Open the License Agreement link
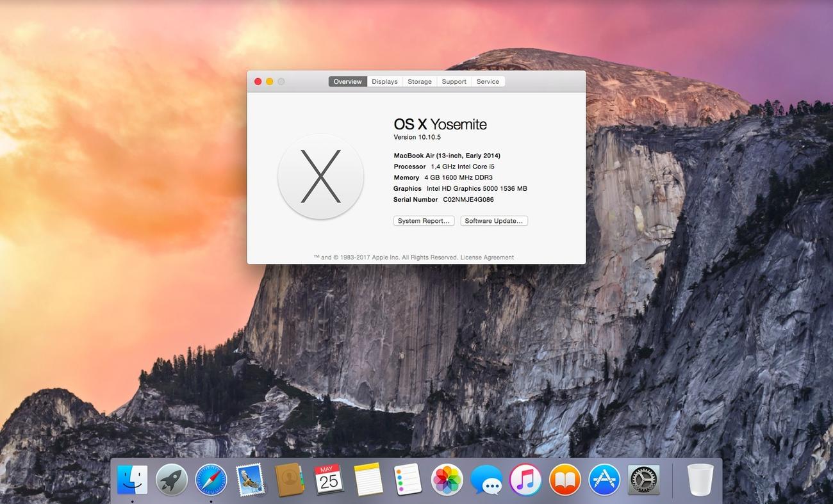Image resolution: width=833 pixels, height=504 pixels. click(x=487, y=257)
